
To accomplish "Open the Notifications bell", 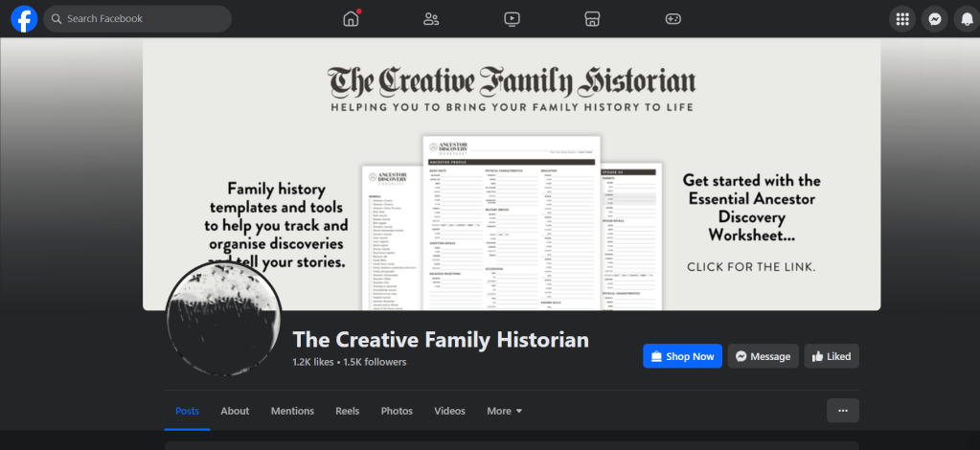I will 967,19.
